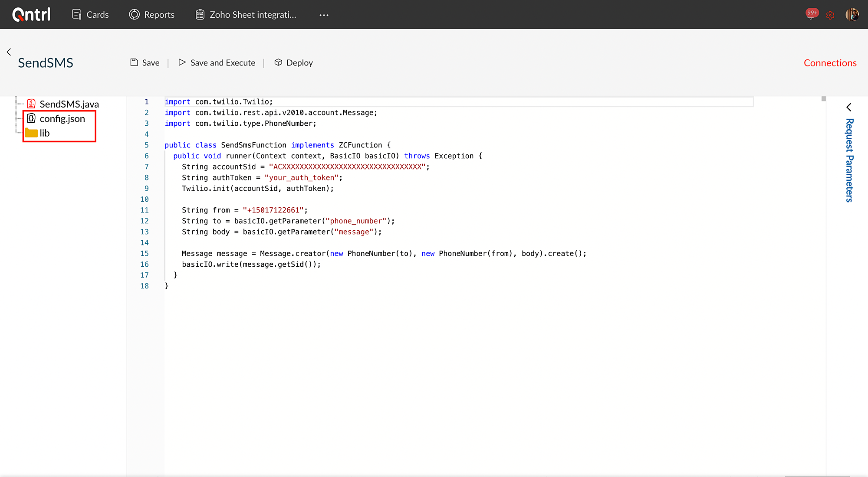Open the Zoho Sheet integration tab
Image resolution: width=868 pixels, height=477 pixels.
246,14
